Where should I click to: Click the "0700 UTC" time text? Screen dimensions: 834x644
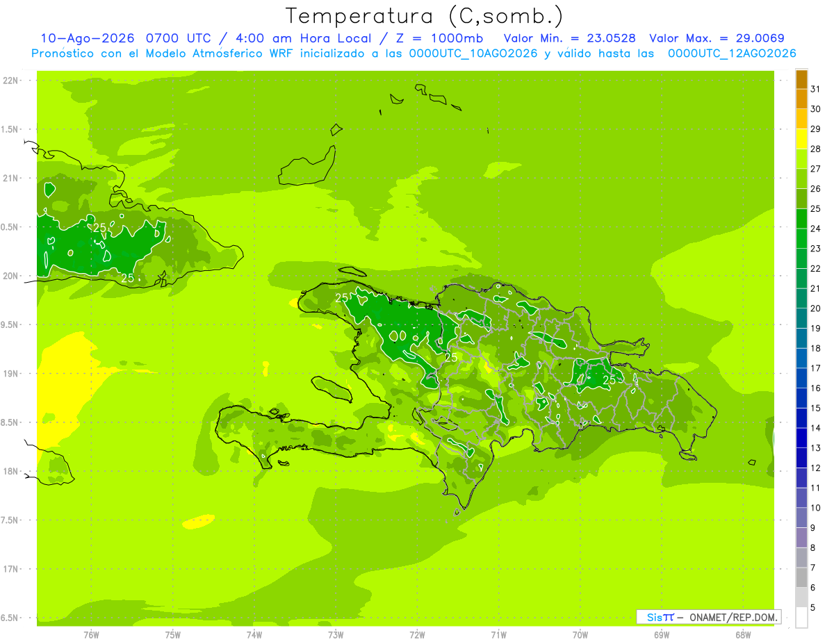179,38
